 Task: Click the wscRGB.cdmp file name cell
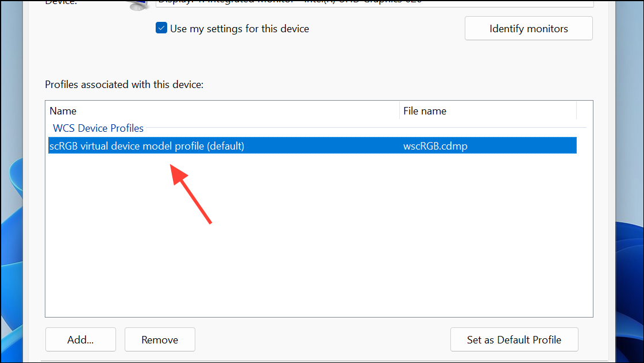click(x=435, y=146)
